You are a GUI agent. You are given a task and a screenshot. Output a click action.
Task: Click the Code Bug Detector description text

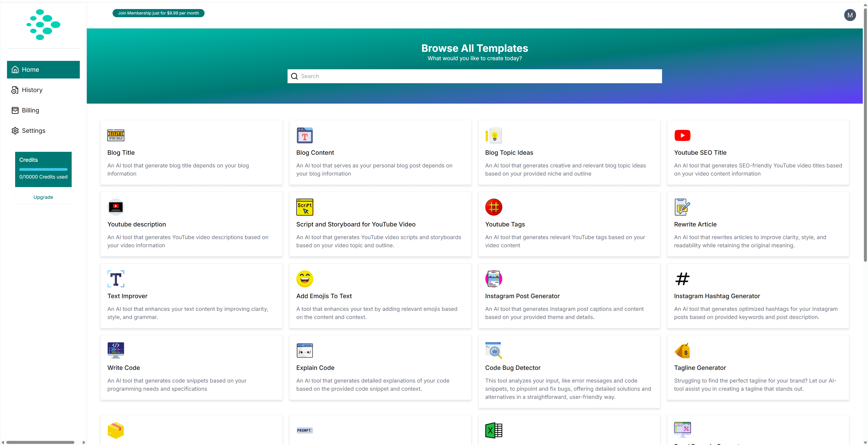click(x=568, y=389)
